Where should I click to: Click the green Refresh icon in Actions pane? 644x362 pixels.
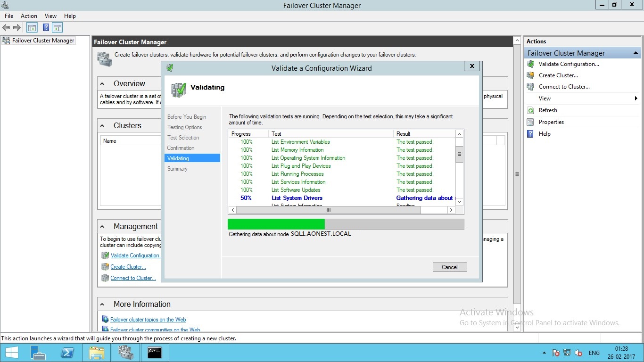(x=531, y=110)
